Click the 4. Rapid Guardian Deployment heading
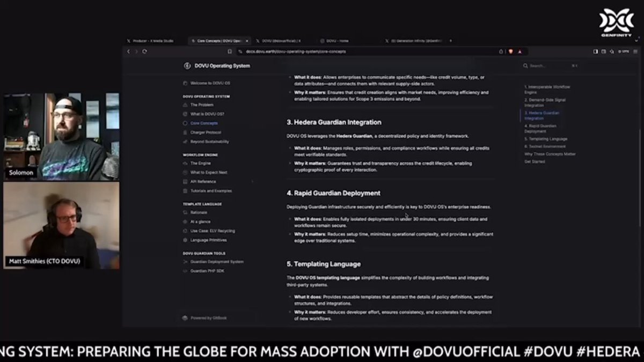This screenshot has height=362, width=644. tap(333, 193)
